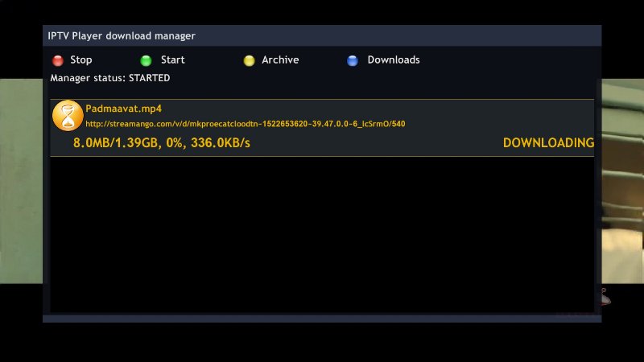Click the blue Downloads circle icon
644x362 pixels.
pyautogui.click(x=353, y=60)
